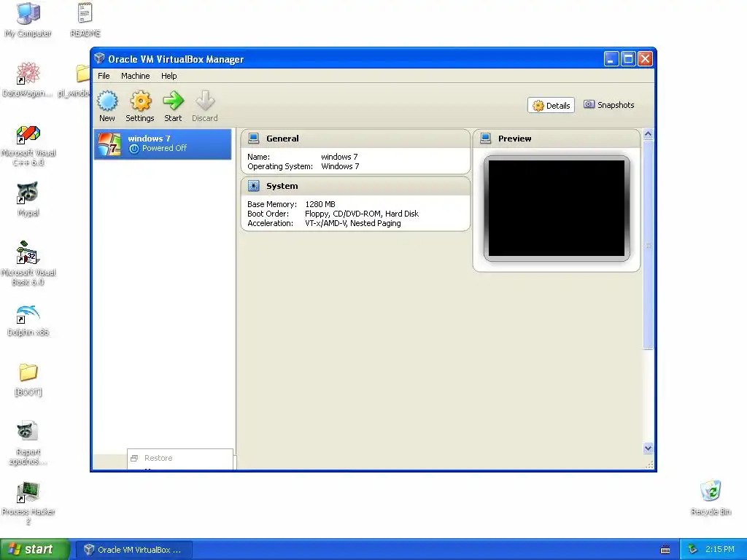747x560 pixels.
Task: Click the 2:15 PM taskbar clock
Action: pyautogui.click(x=720, y=549)
